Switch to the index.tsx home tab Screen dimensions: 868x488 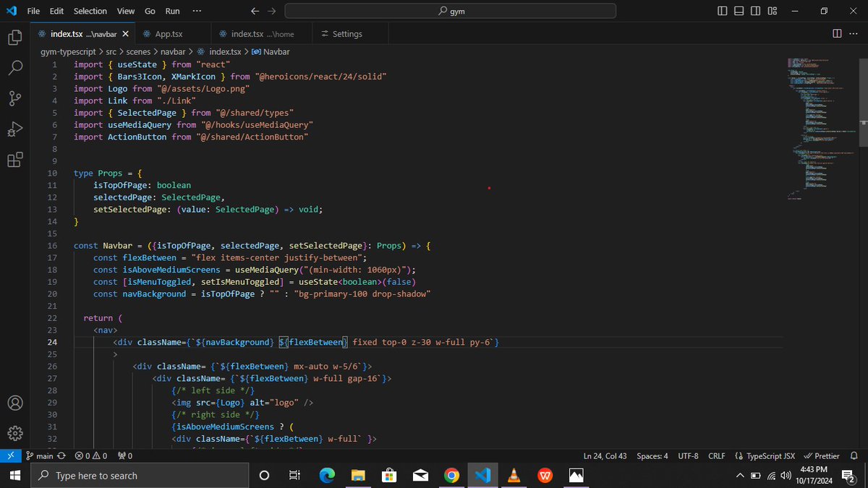click(x=263, y=34)
